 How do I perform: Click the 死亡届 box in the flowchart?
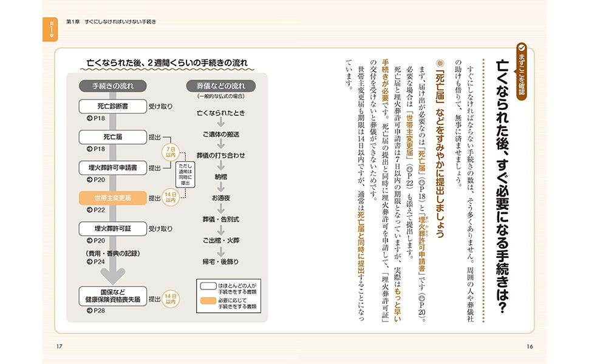coord(113,137)
